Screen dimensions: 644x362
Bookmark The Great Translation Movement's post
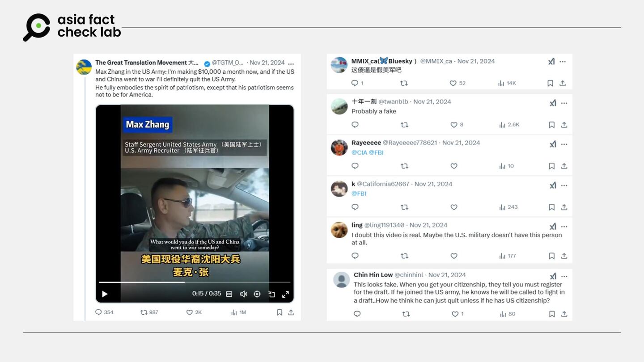(x=279, y=312)
